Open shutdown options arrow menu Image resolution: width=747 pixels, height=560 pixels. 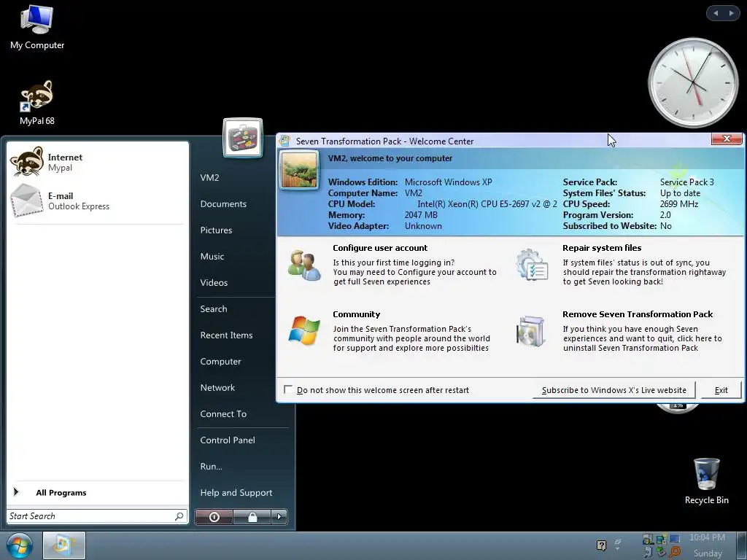point(279,517)
